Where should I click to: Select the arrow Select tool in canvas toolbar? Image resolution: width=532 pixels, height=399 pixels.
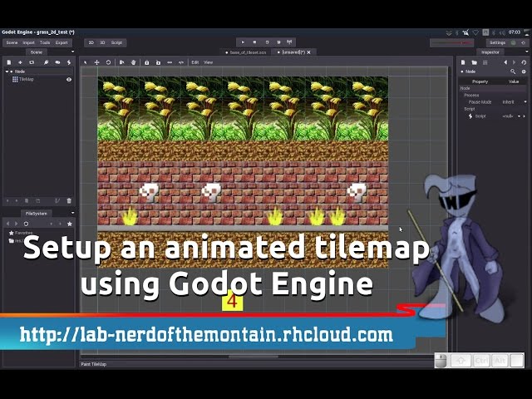(86, 62)
